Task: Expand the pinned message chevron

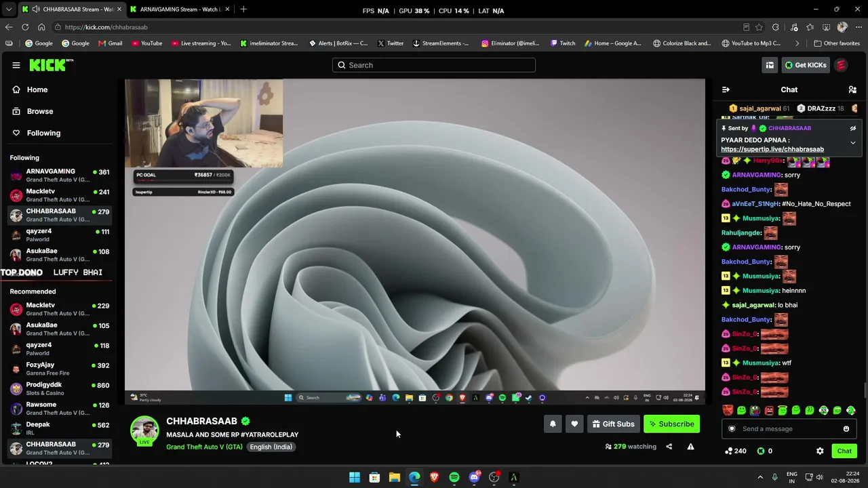Action: (853, 143)
